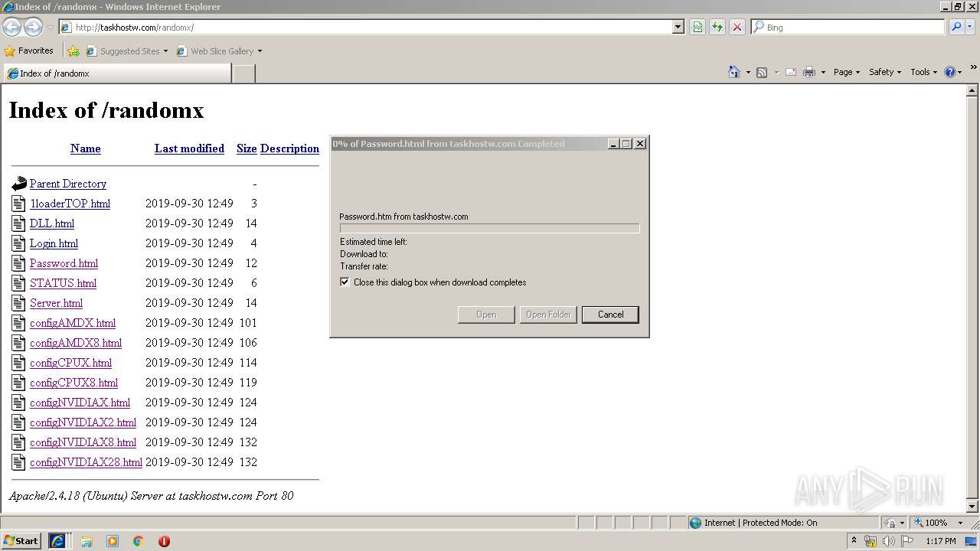Click the Read Mail icon
The image size is (980, 551).
click(791, 72)
